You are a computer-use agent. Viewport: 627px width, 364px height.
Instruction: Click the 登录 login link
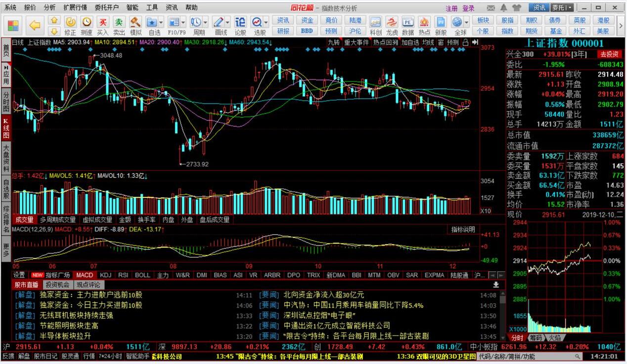(x=468, y=8)
